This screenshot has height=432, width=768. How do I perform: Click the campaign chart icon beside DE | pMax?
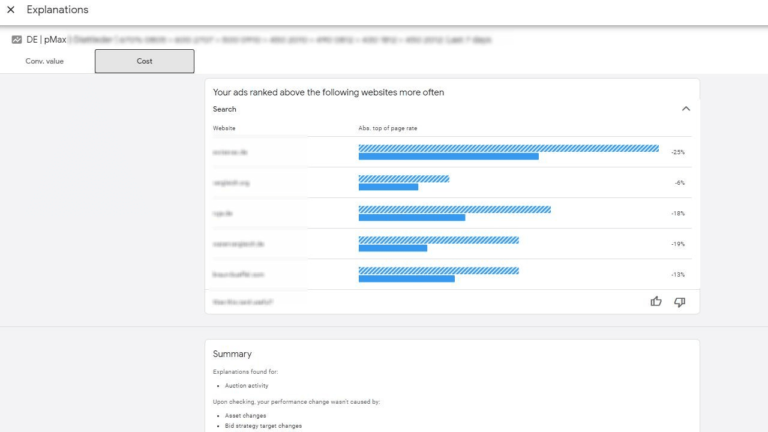point(17,40)
